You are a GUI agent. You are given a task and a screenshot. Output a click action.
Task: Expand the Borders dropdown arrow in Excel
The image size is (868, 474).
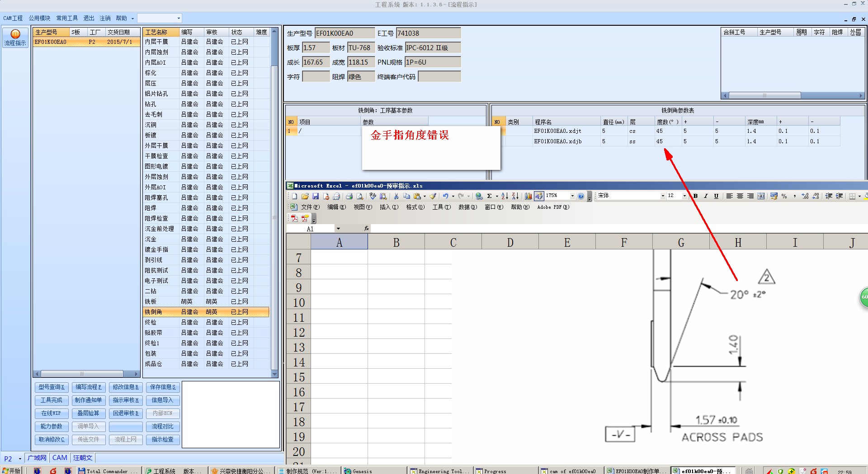(859, 196)
